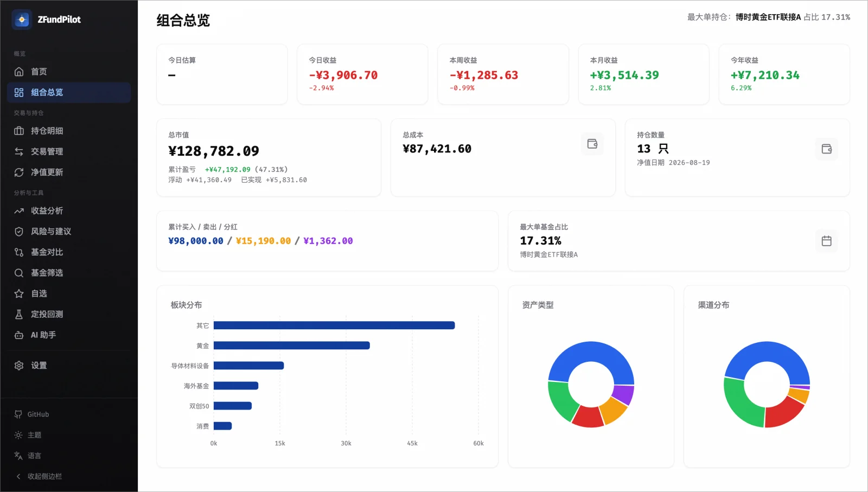The height and width of the screenshot is (492, 868).
Task: Click the 净值更新 refresh icon
Action: 19,172
